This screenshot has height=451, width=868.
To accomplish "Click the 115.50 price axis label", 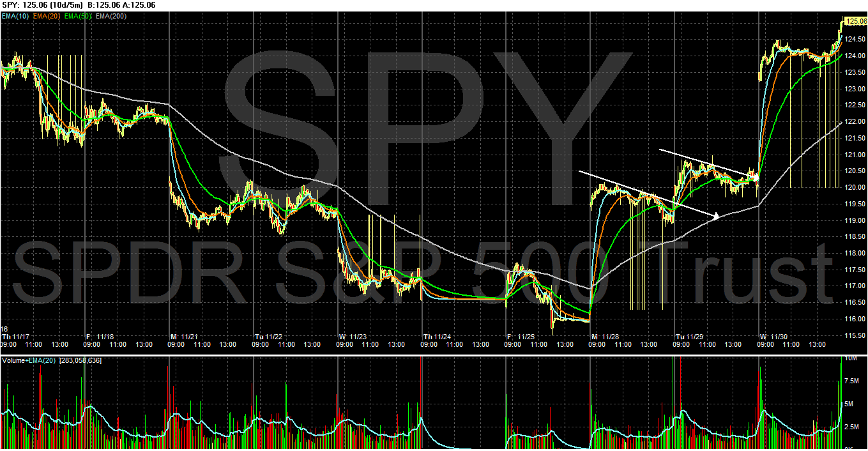I will pyautogui.click(x=856, y=335).
